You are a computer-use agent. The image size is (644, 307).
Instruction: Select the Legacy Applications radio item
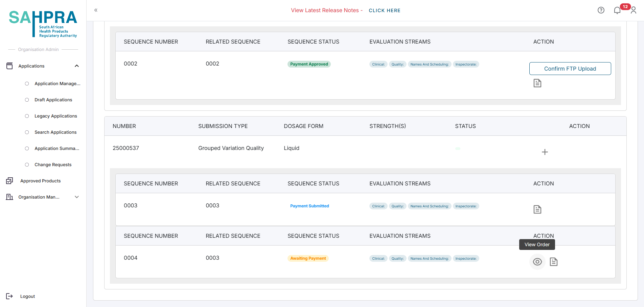point(27,116)
